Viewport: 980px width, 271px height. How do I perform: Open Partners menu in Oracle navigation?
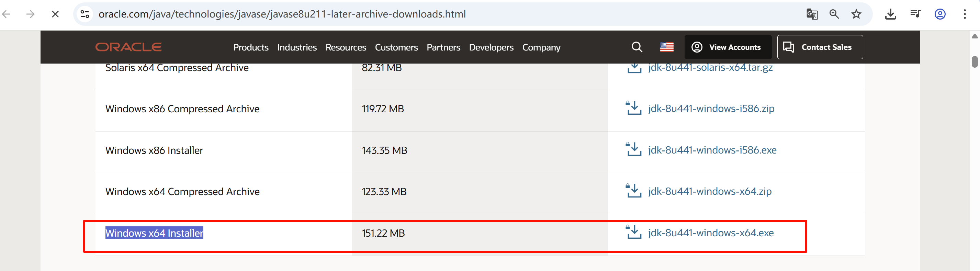(443, 48)
